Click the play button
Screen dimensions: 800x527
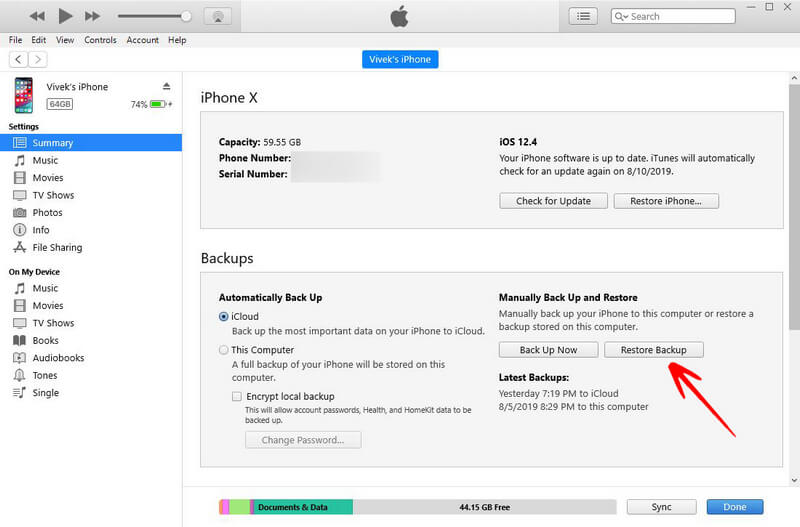pyautogui.click(x=65, y=16)
